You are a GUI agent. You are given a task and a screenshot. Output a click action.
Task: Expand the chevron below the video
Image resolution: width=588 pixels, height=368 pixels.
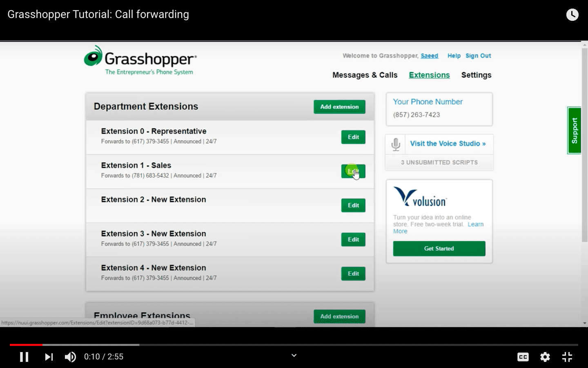[294, 355]
